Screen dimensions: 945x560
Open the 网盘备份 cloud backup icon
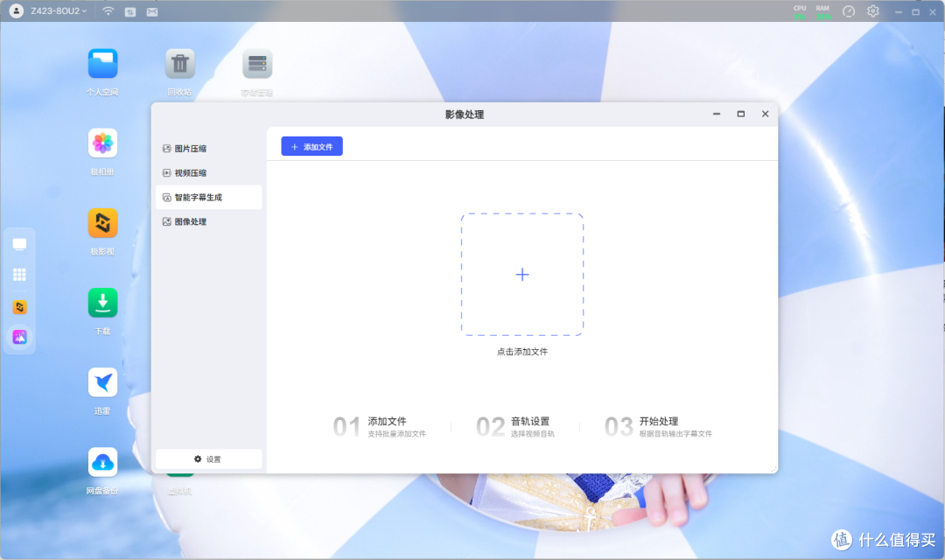pos(102,462)
